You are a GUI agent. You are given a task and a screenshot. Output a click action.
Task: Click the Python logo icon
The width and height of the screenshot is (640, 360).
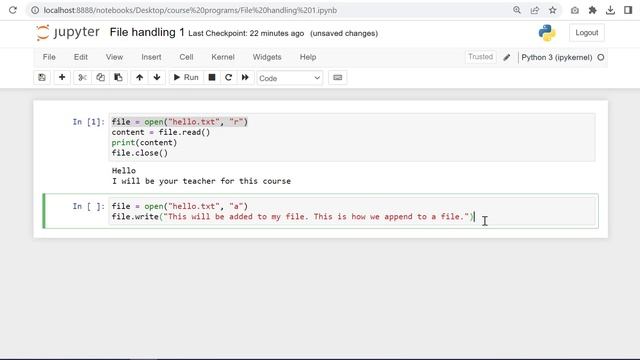547,33
